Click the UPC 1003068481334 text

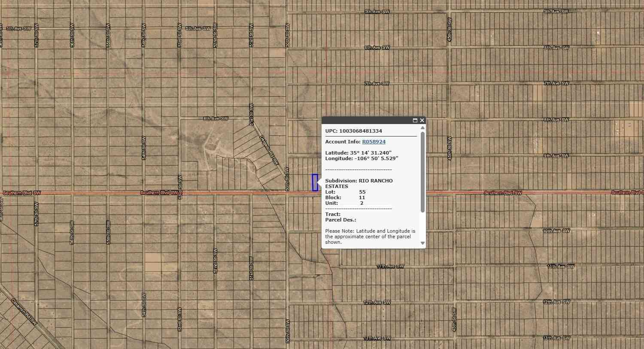[353, 131]
